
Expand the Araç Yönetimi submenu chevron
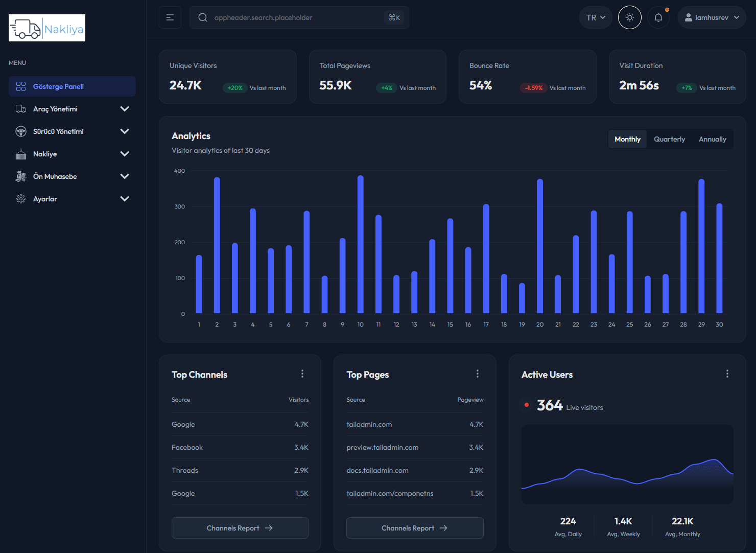pos(125,109)
